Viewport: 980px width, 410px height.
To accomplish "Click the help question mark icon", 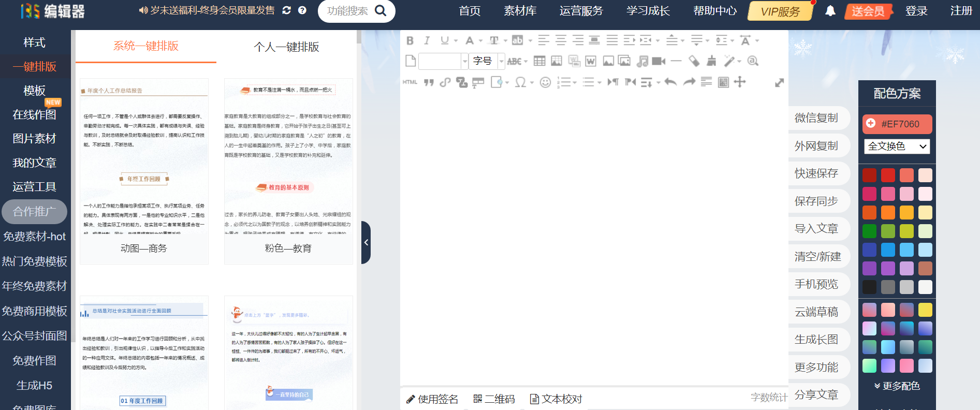I will tap(302, 10).
